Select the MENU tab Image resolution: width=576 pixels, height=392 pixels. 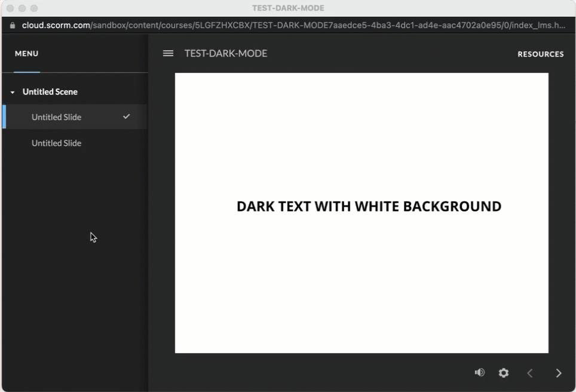26,54
